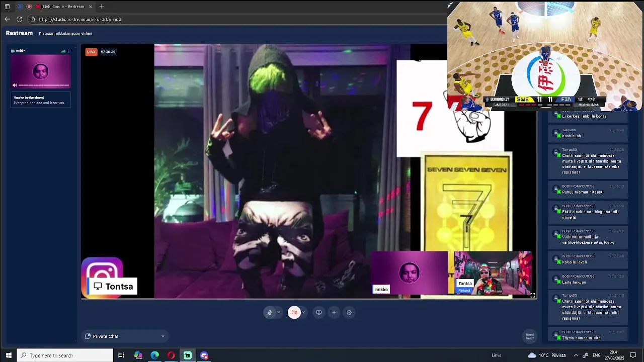
Task: Expand the Private Chat dropdown chevron
Action: click(163, 336)
